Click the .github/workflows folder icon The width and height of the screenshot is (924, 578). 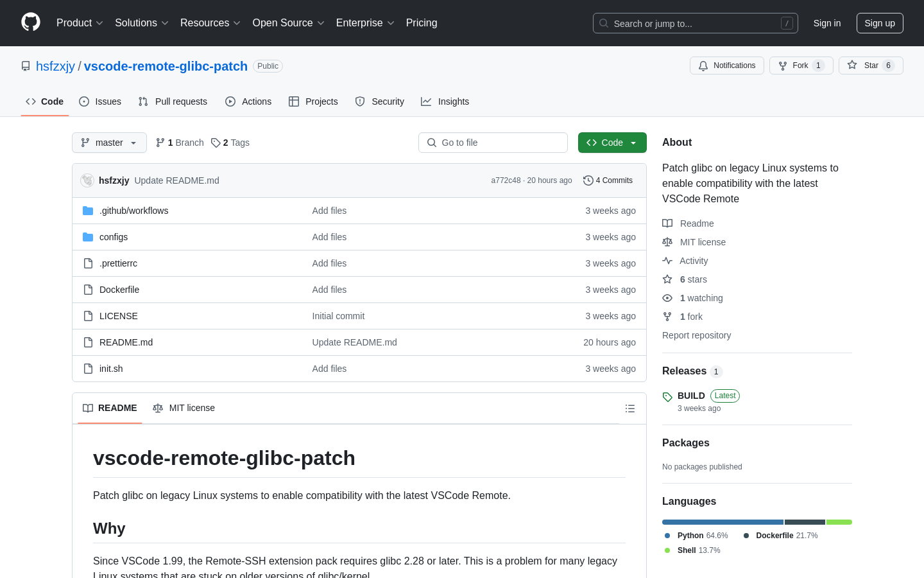click(x=88, y=211)
